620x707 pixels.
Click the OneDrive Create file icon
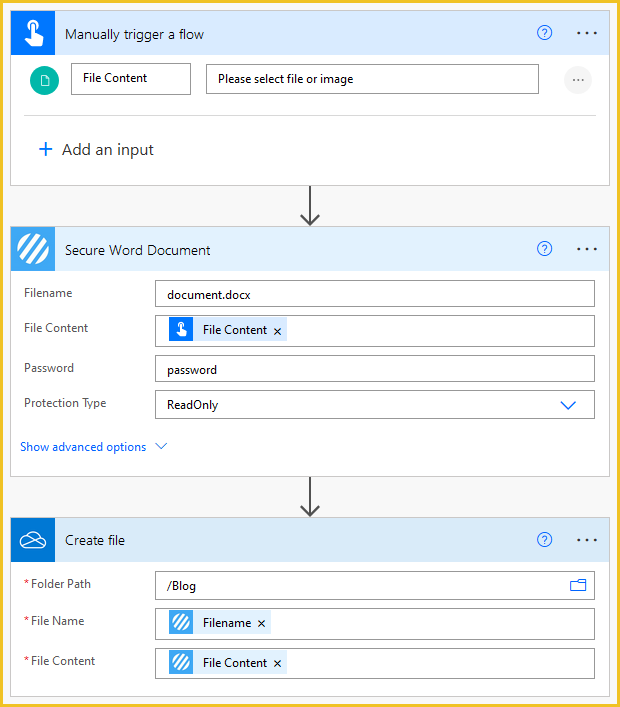(x=33, y=540)
